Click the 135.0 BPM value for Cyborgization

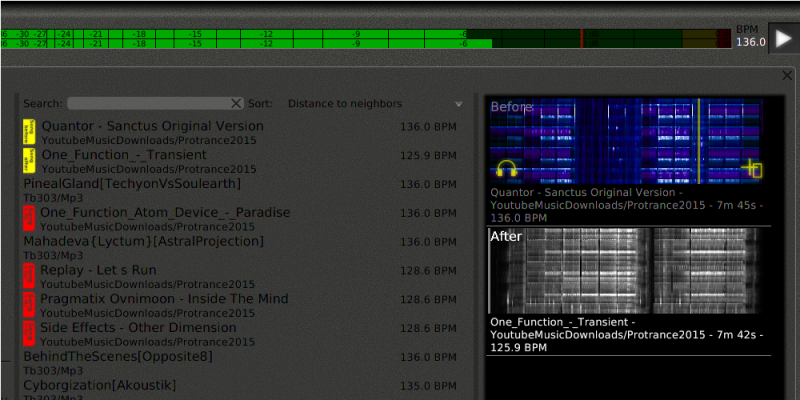(x=428, y=386)
